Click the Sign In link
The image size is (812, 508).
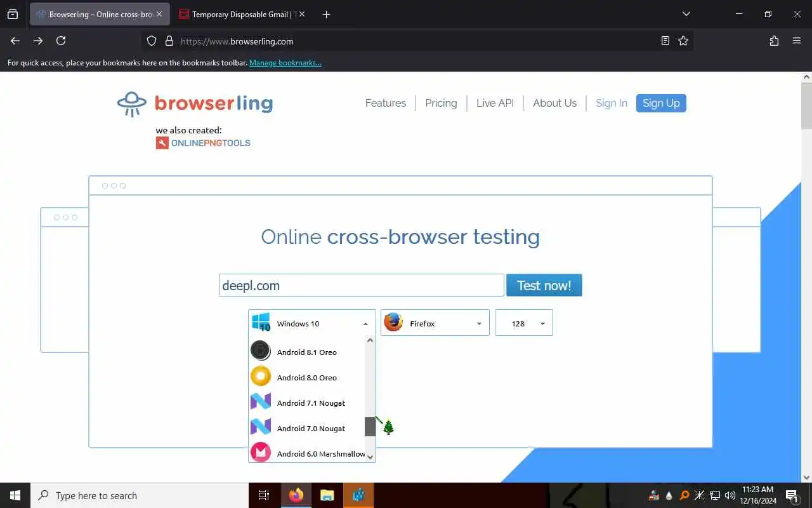point(612,103)
